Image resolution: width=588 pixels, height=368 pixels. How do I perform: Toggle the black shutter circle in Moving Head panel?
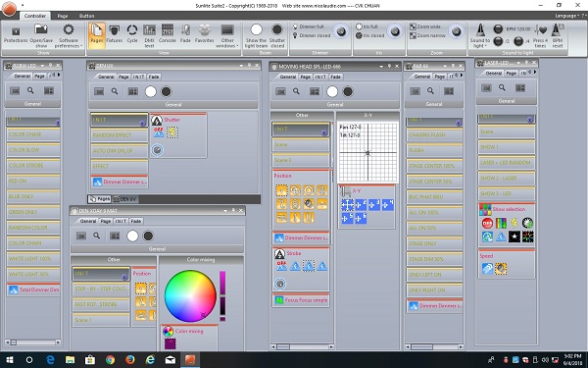348,91
